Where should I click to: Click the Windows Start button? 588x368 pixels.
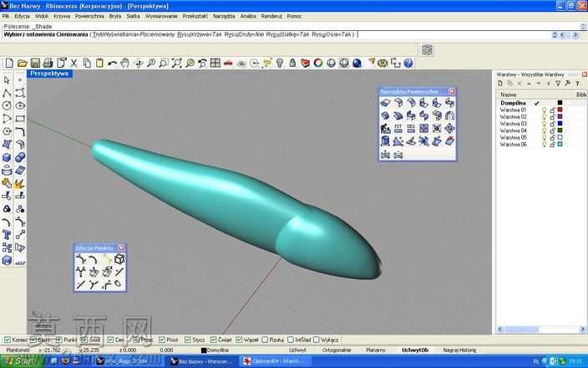pyautogui.click(x=22, y=361)
